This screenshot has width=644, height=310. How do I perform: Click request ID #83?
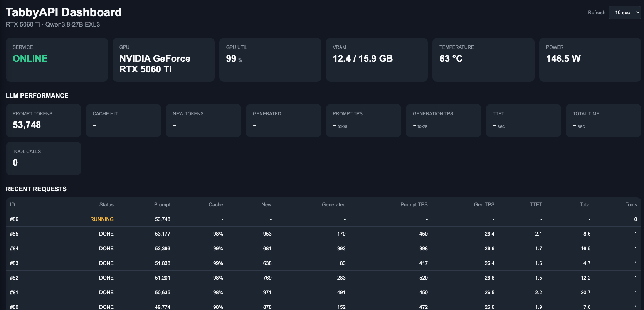click(14, 263)
